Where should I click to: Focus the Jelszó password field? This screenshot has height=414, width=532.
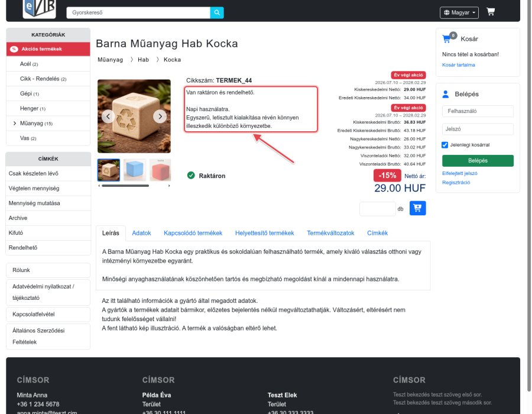478,129
